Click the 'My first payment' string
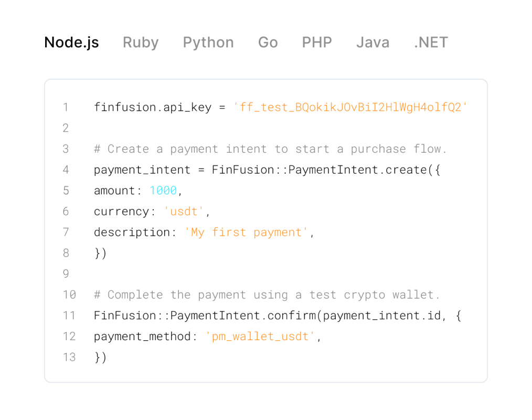The image size is (532, 420). (x=247, y=232)
